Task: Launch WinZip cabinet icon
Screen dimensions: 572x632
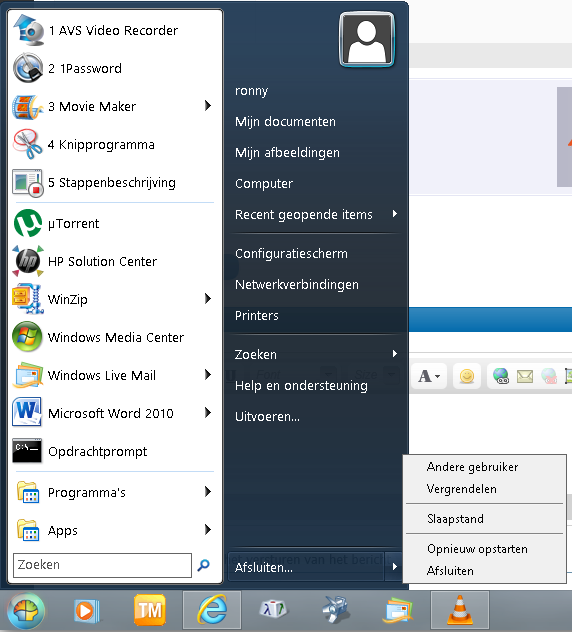Action: pos(27,299)
